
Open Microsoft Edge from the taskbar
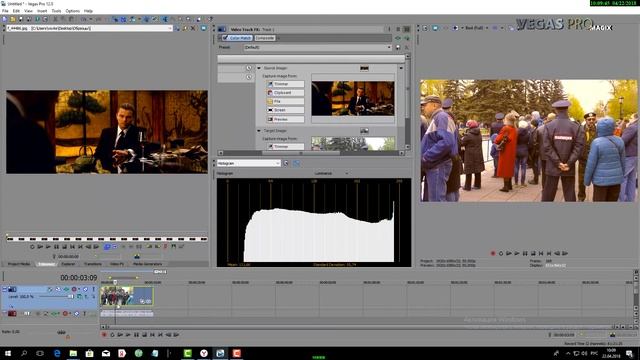[x=57, y=353]
